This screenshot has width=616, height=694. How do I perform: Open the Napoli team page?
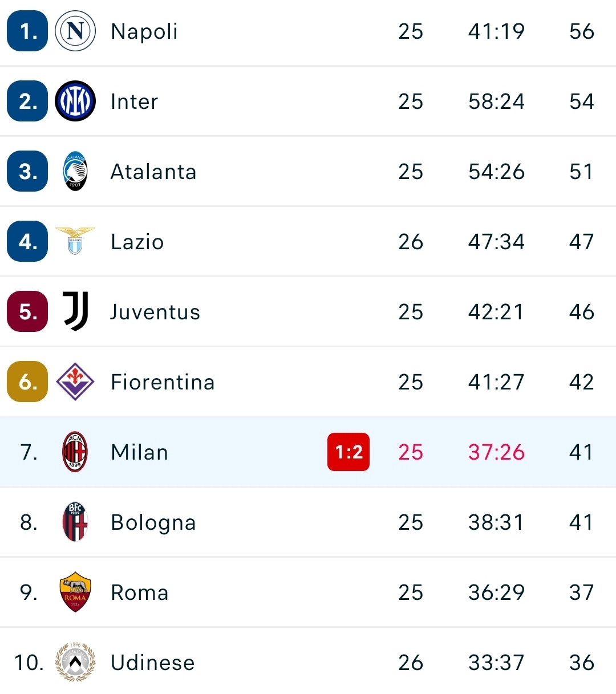(x=144, y=31)
